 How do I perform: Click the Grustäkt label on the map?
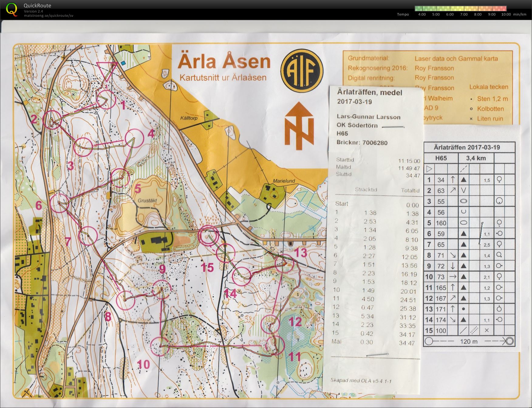147,200
